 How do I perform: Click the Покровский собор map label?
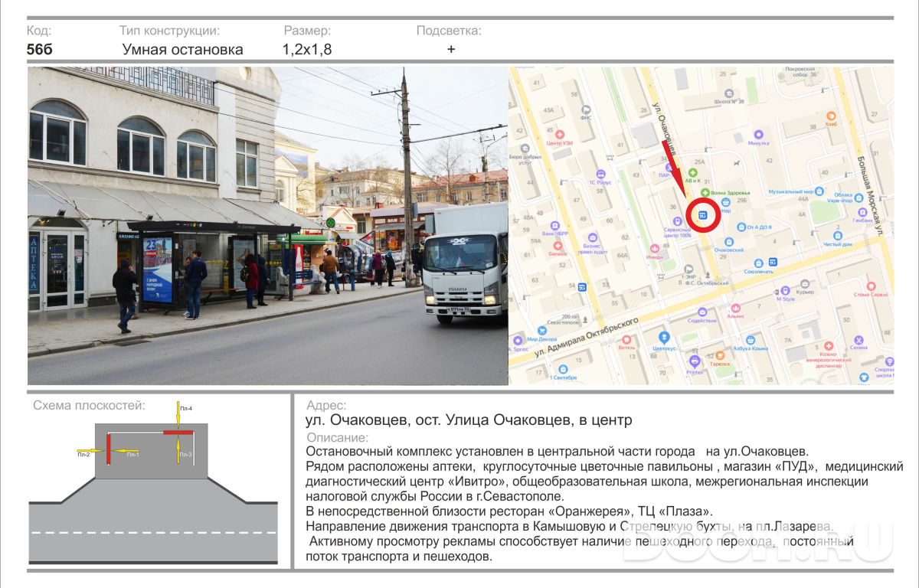pos(801,72)
